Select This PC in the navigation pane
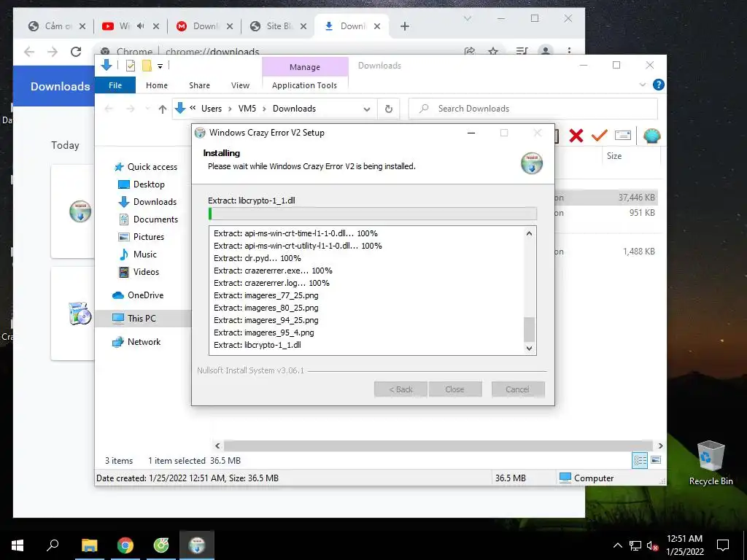 [142, 319]
